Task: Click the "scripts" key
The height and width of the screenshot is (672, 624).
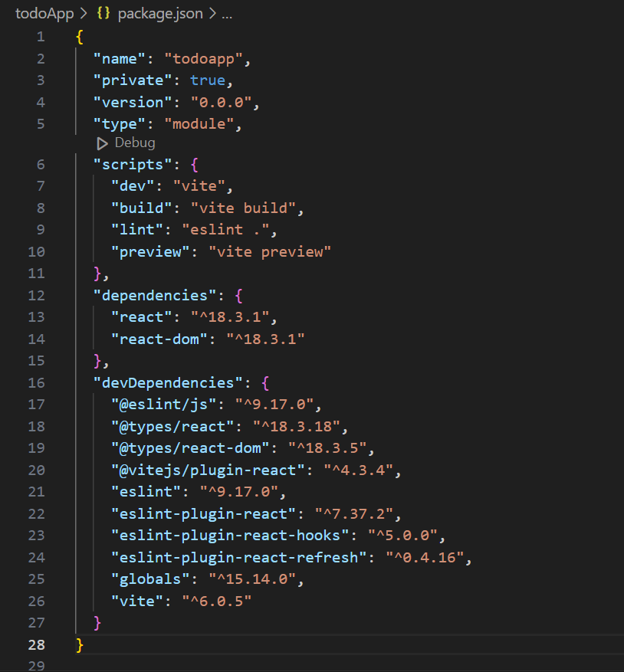Action: click(133, 165)
